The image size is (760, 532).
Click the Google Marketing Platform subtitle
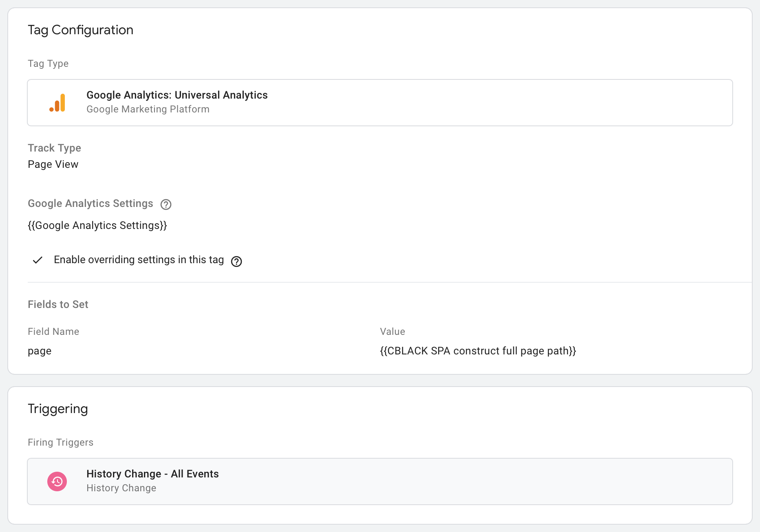[x=148, y=109]
